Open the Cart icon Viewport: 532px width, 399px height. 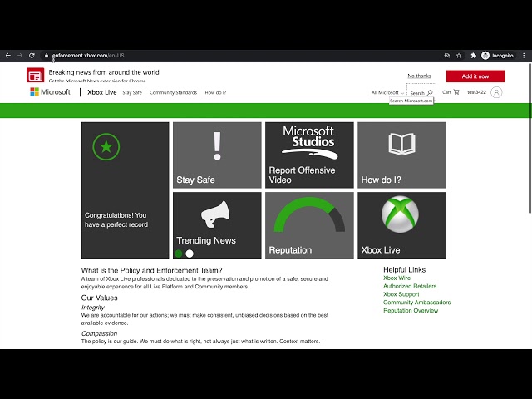tap(451, 92)
